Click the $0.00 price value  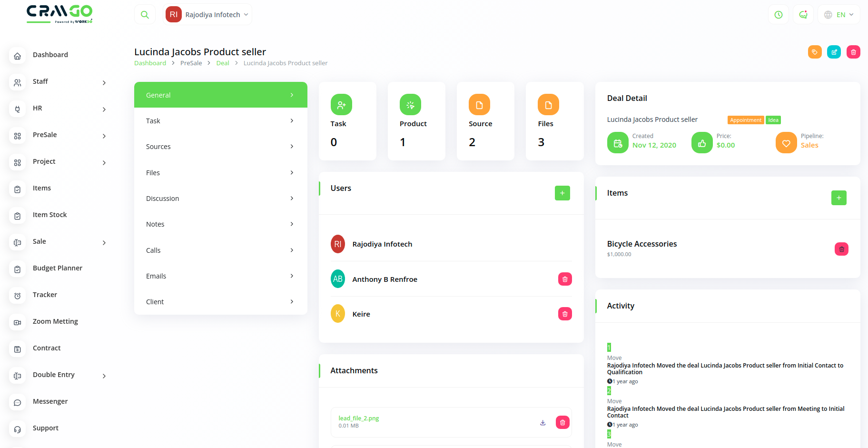tap(726, 145)
